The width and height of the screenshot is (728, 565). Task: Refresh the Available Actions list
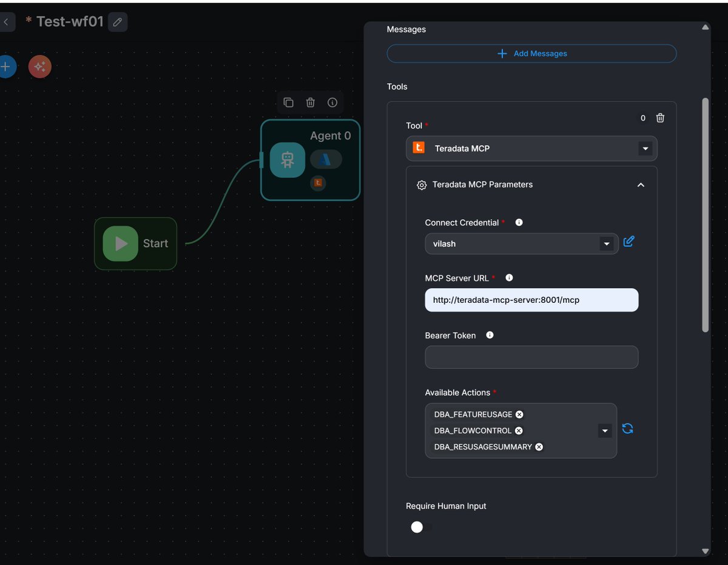click(627, 429)
